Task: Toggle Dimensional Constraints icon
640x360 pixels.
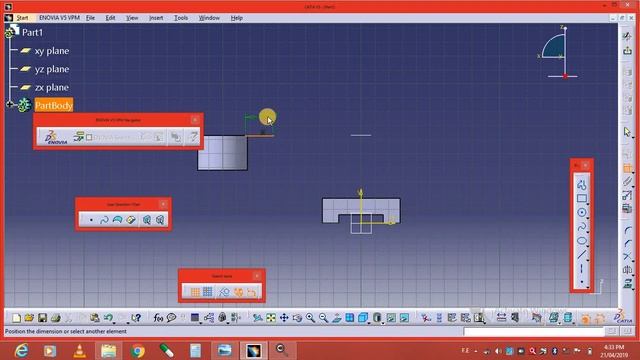Action: (x=251, y=292)
